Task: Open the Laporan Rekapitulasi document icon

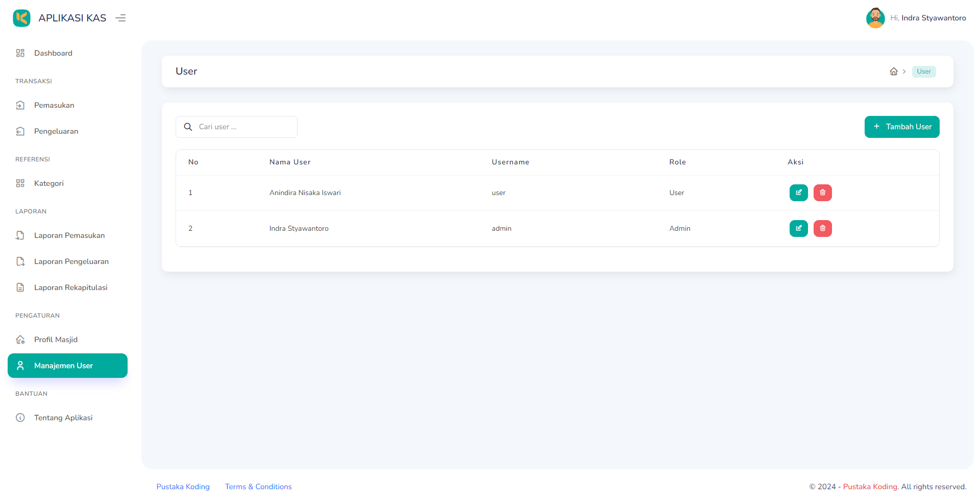Action: click(x=20, y=287)
